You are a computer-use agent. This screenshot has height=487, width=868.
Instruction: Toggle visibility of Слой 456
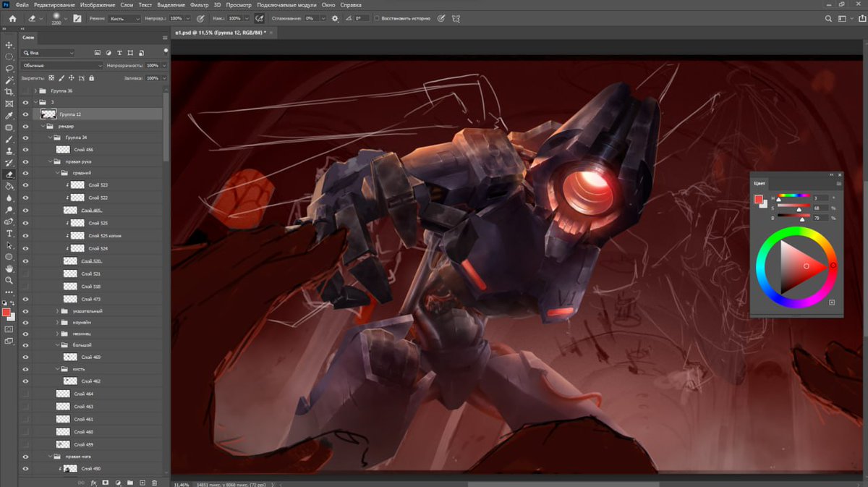point(26,150)
